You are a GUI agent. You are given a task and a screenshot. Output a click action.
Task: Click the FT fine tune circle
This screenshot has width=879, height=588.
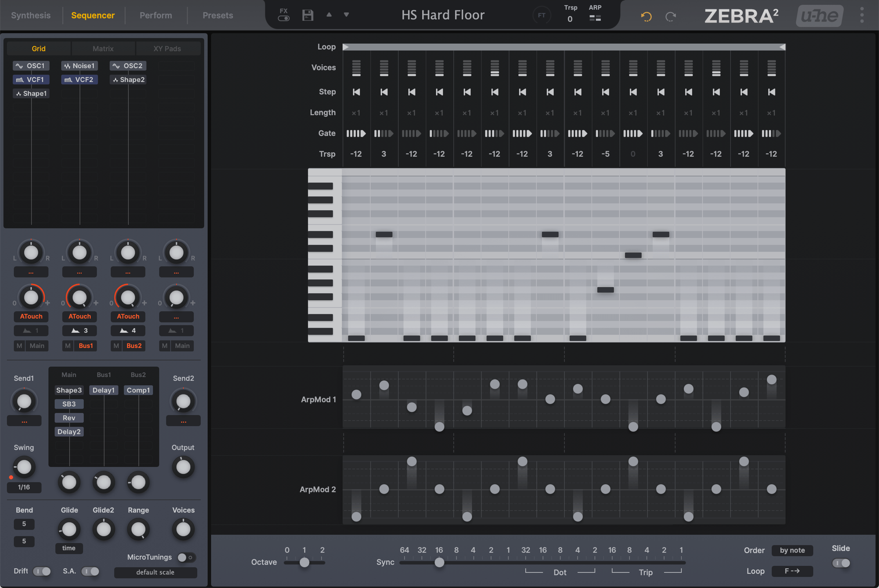541,15
